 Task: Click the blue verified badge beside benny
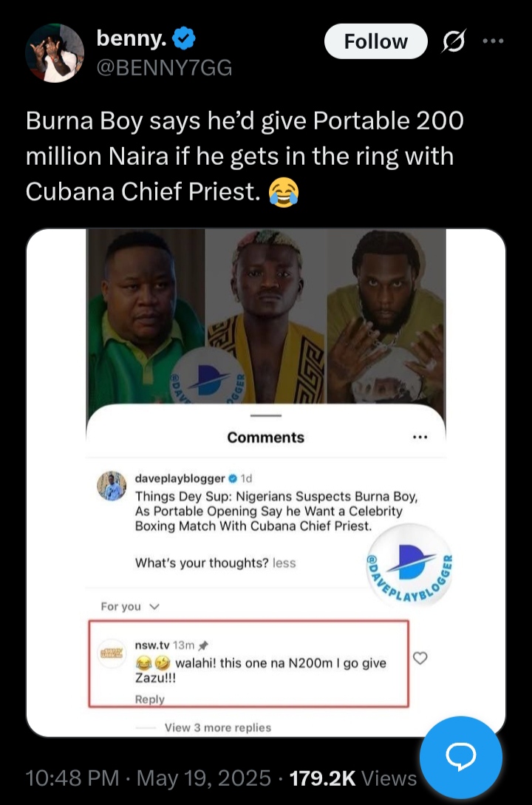[x=185, y=37]
